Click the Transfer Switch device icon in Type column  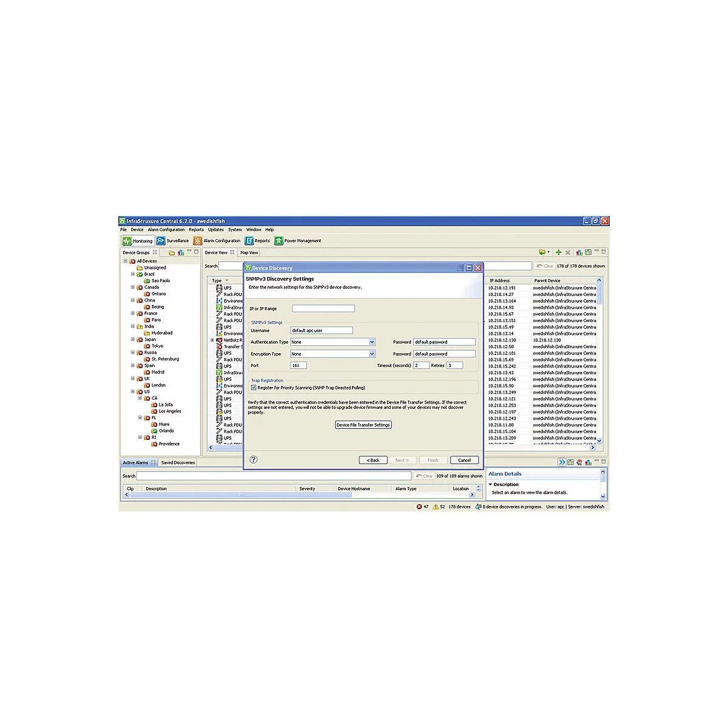coord(220,347)
